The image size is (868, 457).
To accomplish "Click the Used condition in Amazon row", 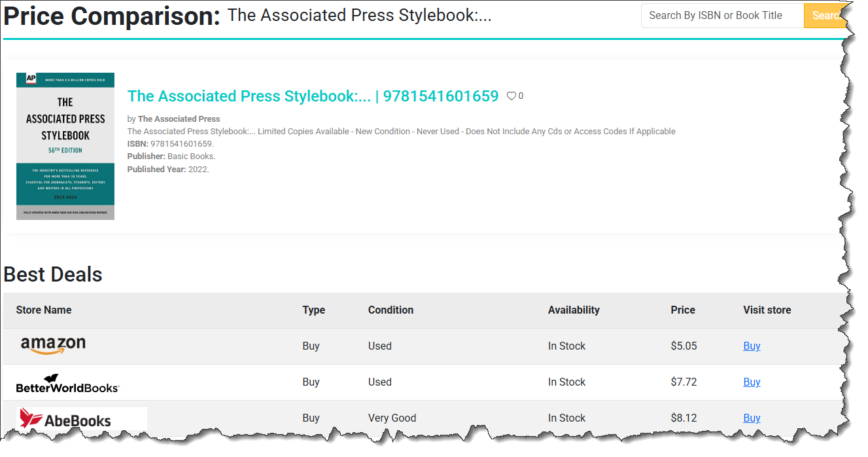I will click(x=380, y=346).
